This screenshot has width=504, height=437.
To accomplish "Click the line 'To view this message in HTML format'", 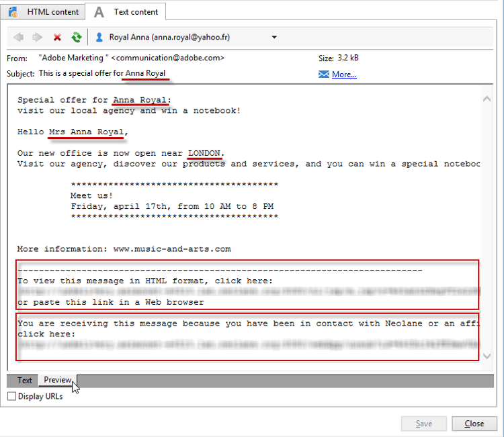I will tap(145, 281).
